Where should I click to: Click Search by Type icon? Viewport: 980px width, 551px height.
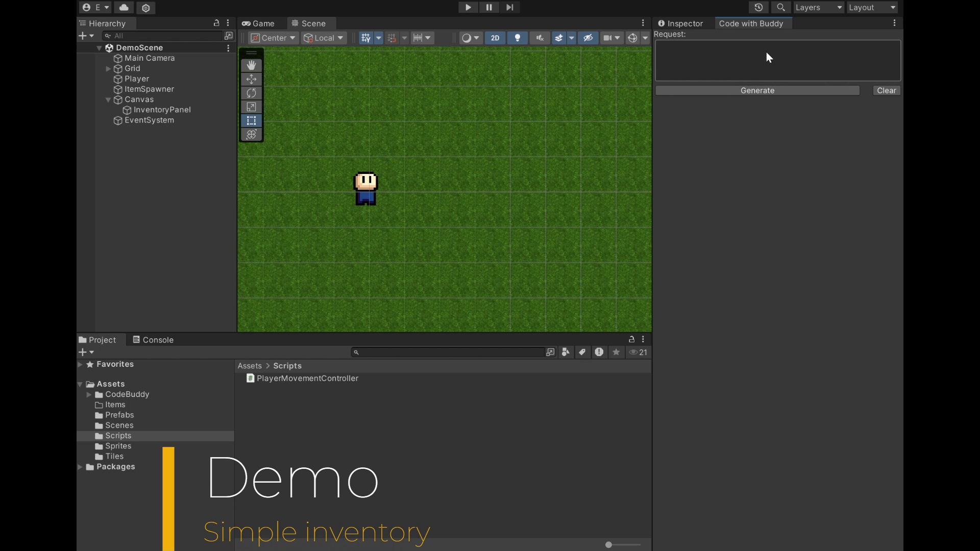coord(566,352)
